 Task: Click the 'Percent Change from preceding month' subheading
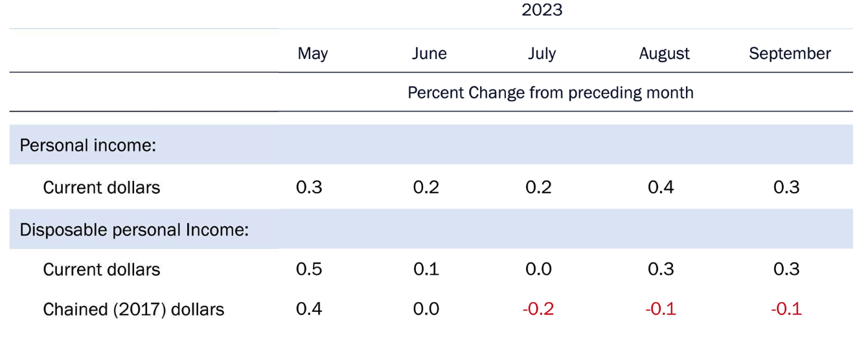[550, 93]
